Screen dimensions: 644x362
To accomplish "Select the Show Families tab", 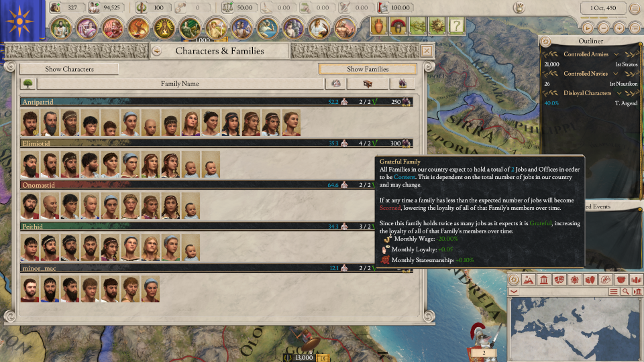I will pyautogui.click(x=368, y=69).
